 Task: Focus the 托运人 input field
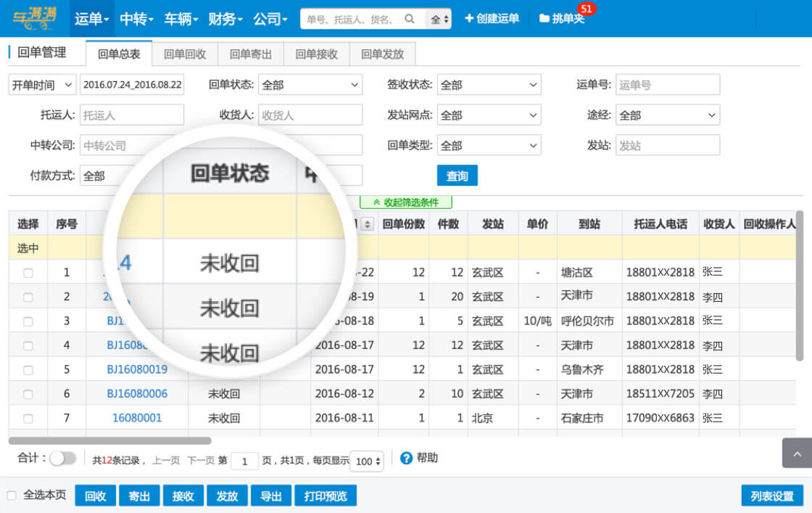tap(132, 115)
